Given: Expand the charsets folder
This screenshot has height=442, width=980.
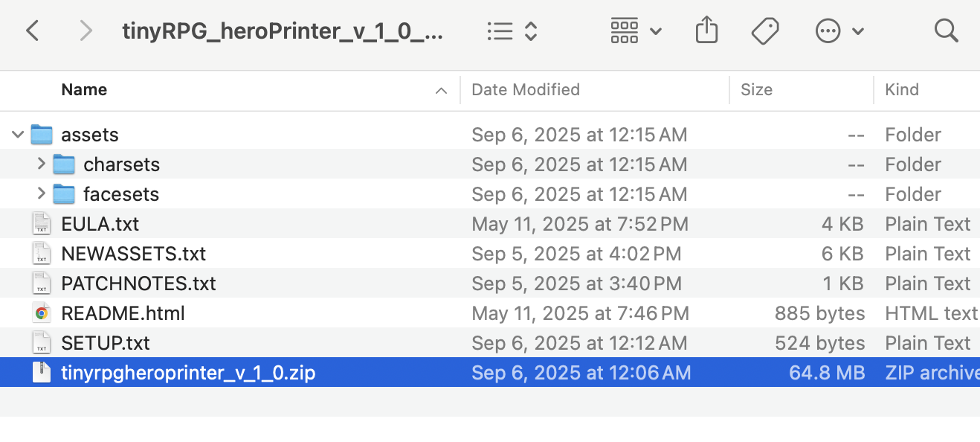Looking at the screenshot, I should 41,164.
